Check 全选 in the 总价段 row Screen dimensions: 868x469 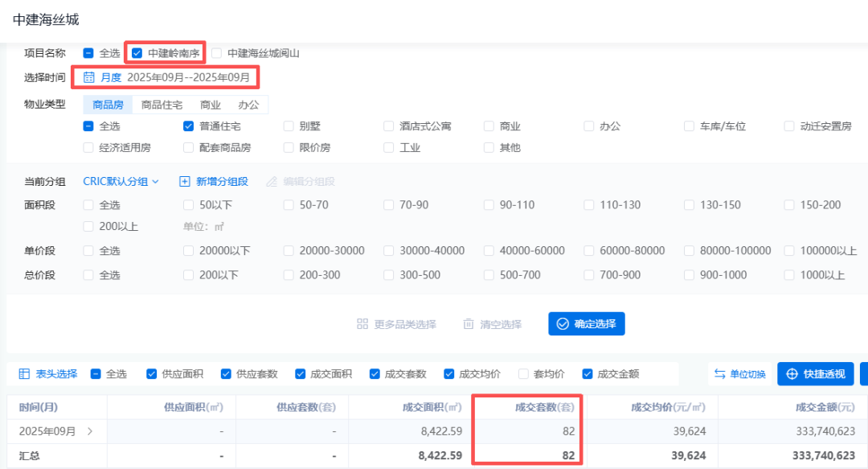(88, 275)
